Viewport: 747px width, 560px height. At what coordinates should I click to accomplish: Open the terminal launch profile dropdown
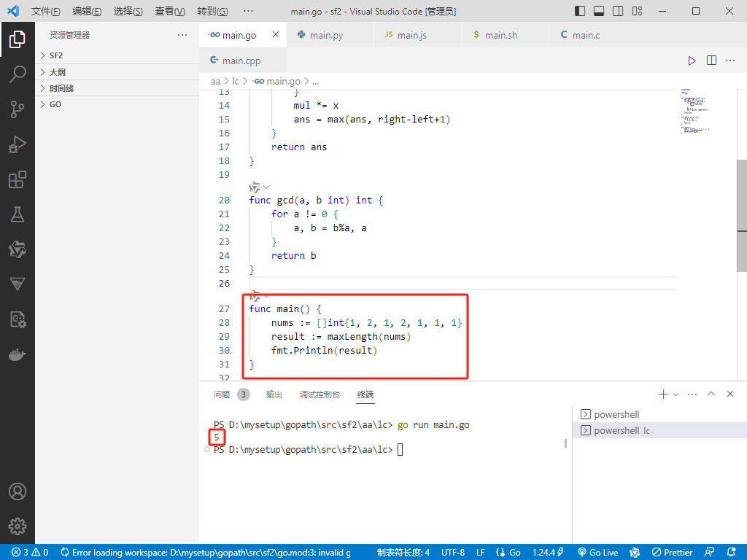[676, 394]
